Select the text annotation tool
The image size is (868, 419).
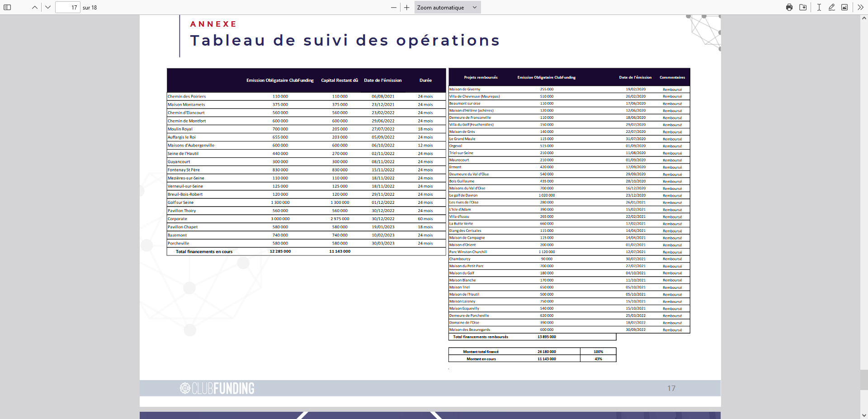(x=819, y=7)
